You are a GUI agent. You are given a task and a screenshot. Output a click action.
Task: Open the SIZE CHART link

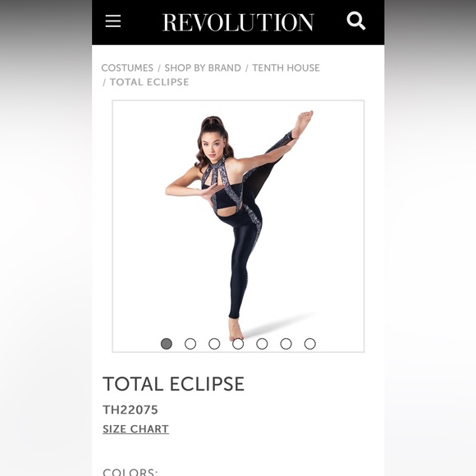[135, 429]
